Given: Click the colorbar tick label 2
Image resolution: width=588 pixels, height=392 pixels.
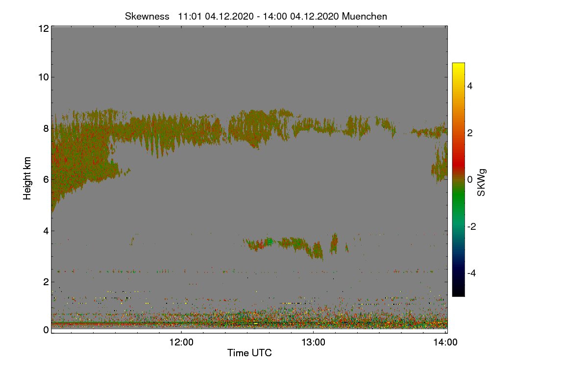Looking at the screenshot, I should (x=470, y=133).
